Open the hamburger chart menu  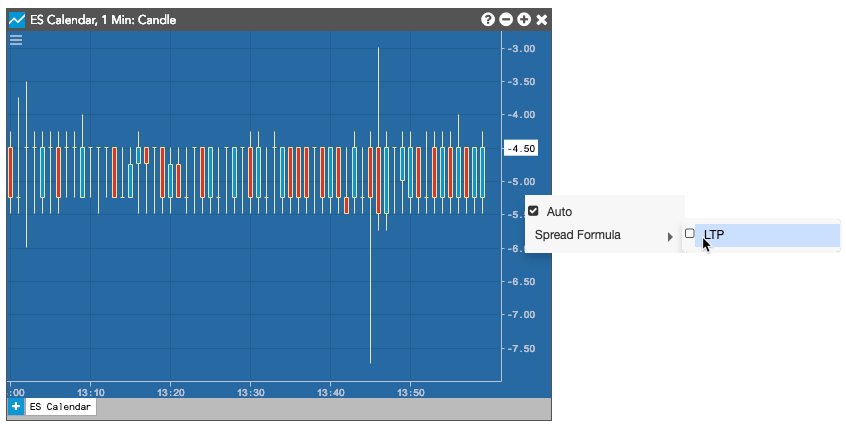16,40
